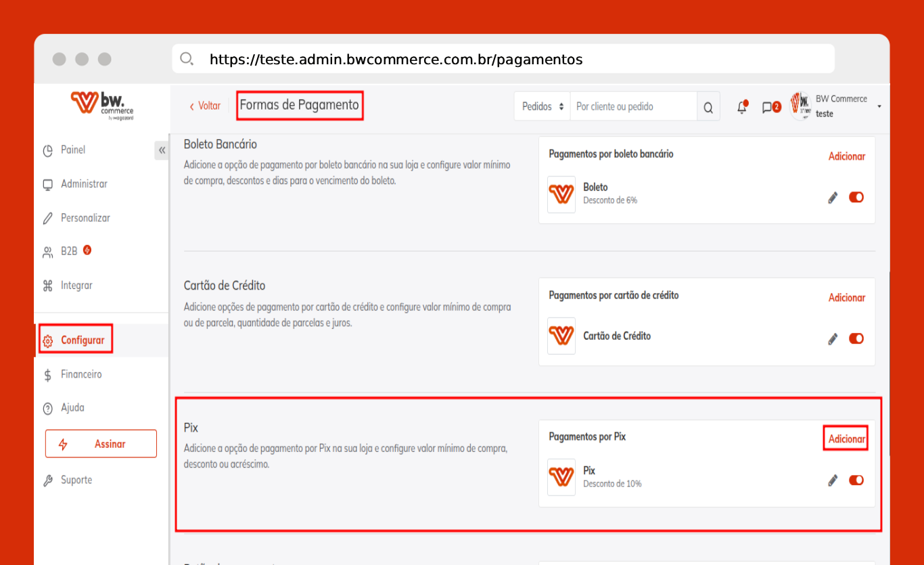The height and width of the screenshot is (565, 924).
Task: Disable the Boleto payment toggle
Action: click(856, 198)
